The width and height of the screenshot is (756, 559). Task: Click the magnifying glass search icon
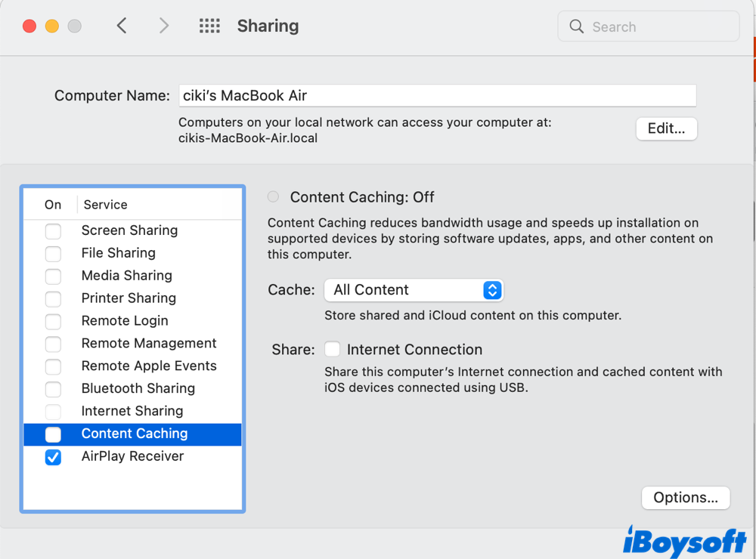click(577, 26)
